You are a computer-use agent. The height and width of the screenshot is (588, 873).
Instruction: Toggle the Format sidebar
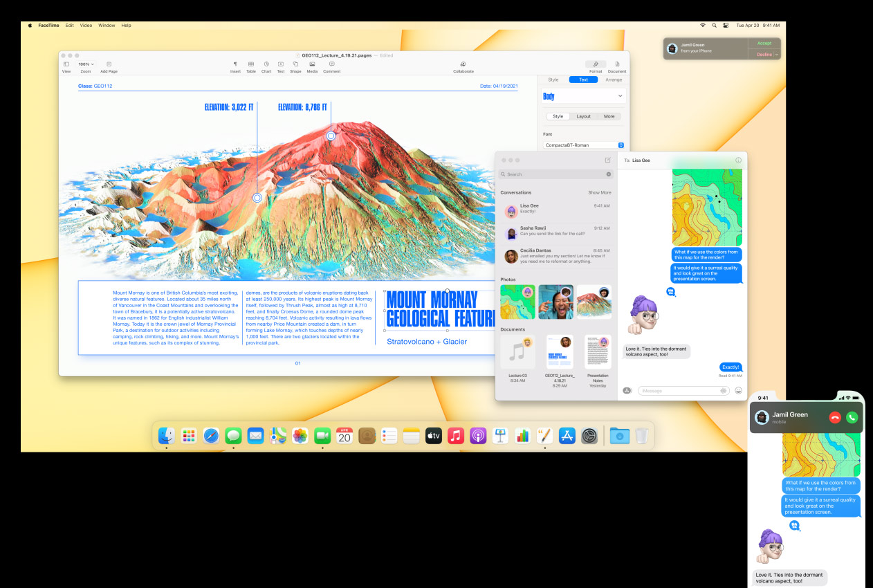596,64
